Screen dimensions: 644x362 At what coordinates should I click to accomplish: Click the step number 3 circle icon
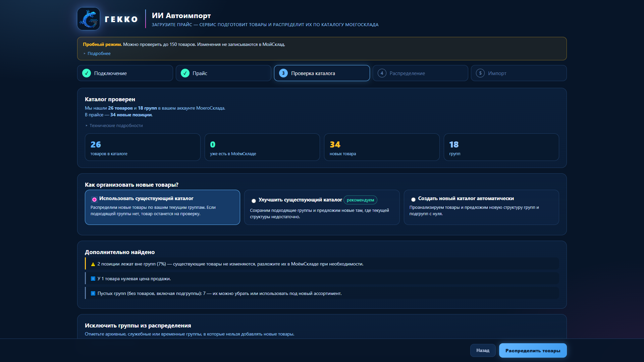(283, 73)
